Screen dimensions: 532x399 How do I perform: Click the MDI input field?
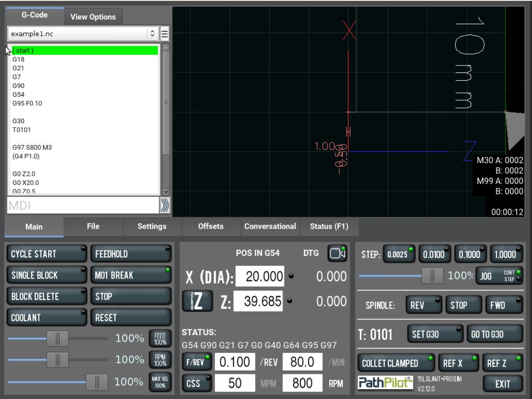(x=82, y=206)
